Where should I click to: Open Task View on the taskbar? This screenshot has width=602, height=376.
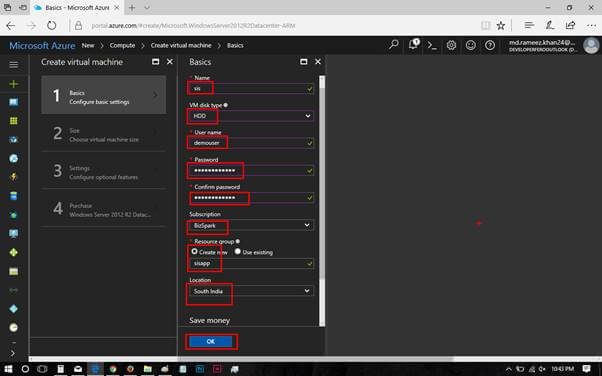[x=42, y=369]
